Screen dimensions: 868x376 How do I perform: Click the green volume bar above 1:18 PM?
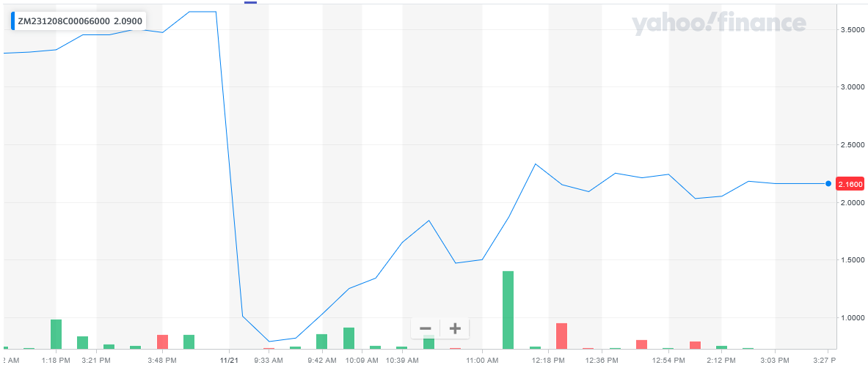click(x=56, y=333)
